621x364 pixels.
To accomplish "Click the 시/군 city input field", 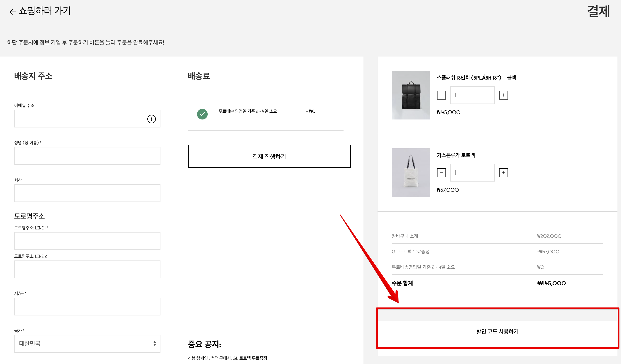I will (87, 307).
